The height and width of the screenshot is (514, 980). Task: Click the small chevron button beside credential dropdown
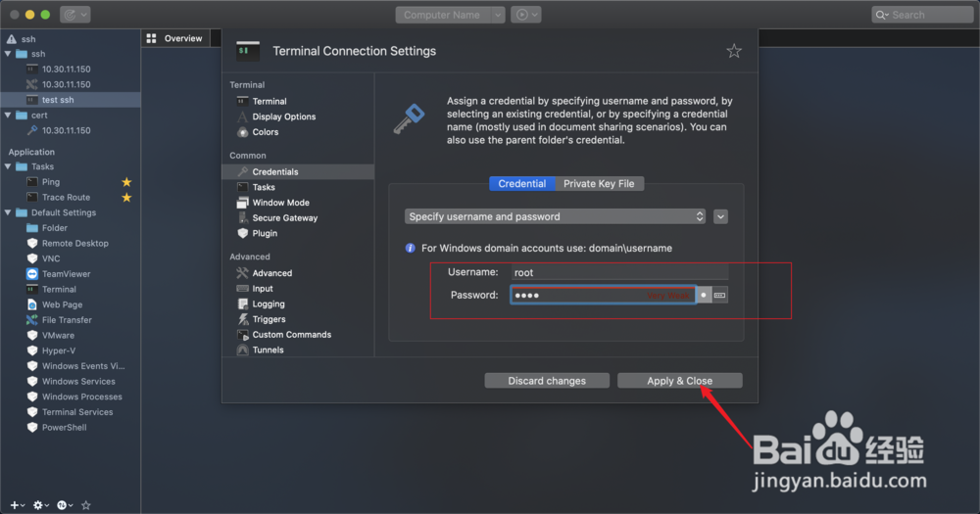click(x=720, y=216)
